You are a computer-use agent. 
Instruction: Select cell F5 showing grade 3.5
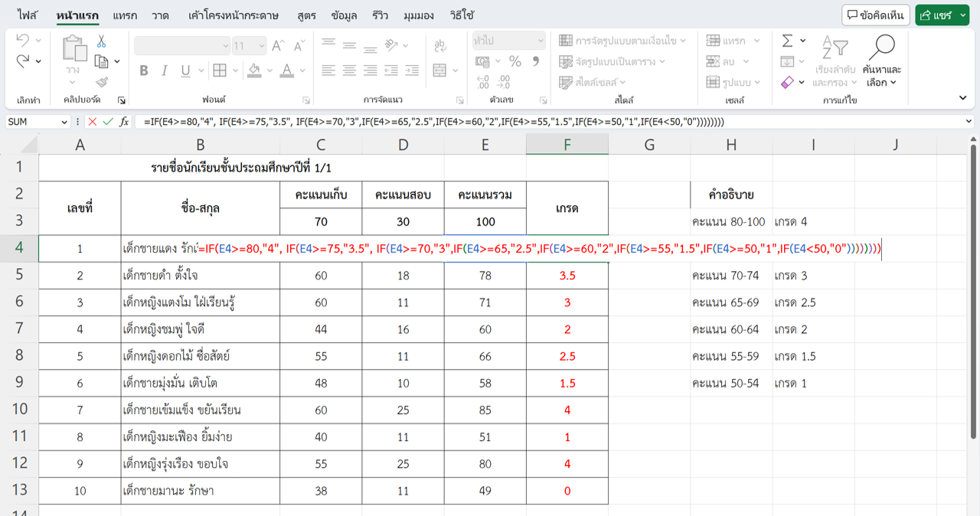pyautogui.click(x=567, y=276)
